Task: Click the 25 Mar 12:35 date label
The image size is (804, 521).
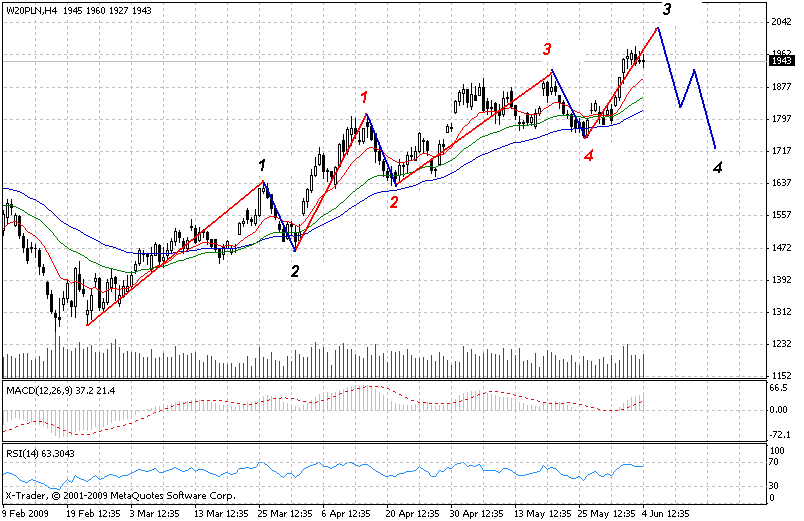Action: [x=285, y=513]
